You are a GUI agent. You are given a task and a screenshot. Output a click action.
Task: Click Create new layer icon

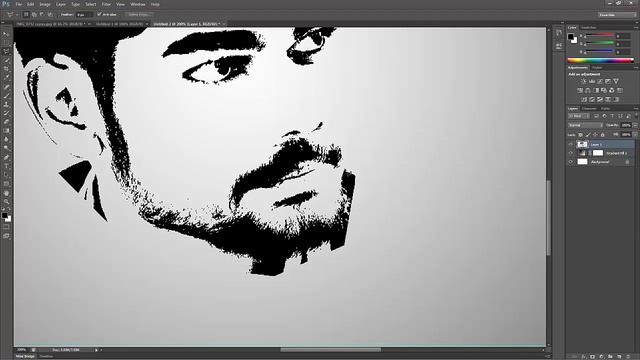point(619,357)
